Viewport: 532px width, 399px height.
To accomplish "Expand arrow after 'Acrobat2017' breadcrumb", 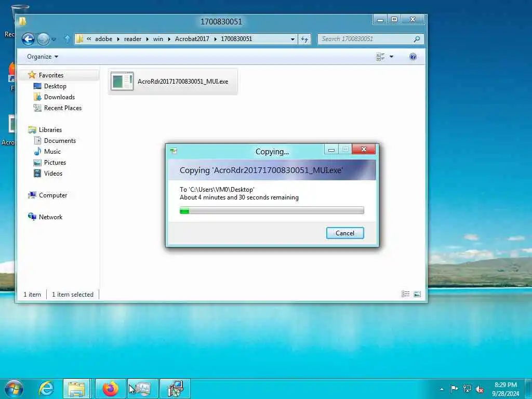I will 216,39.
